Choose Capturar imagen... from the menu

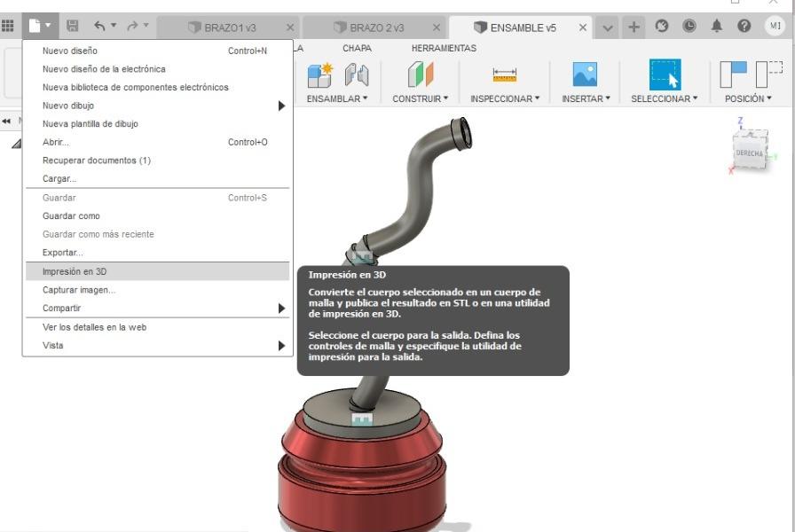coord(157,290)
